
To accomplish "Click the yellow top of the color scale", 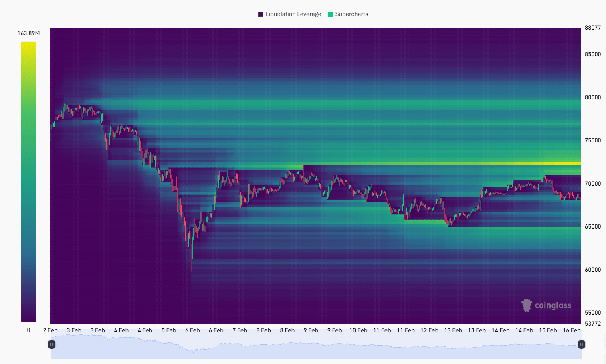I will tap(28, 45).
